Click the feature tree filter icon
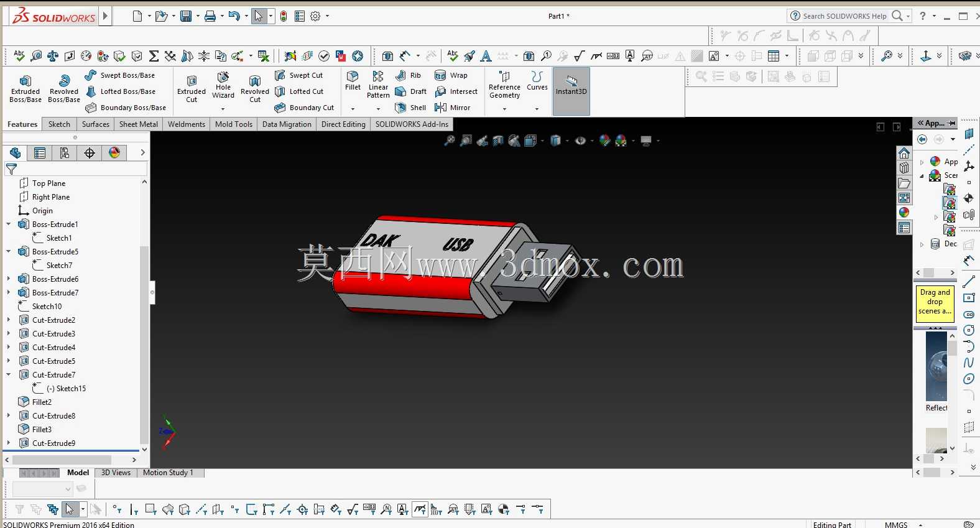The width and height of the screenshot is (980, 528). coord(11,169)
